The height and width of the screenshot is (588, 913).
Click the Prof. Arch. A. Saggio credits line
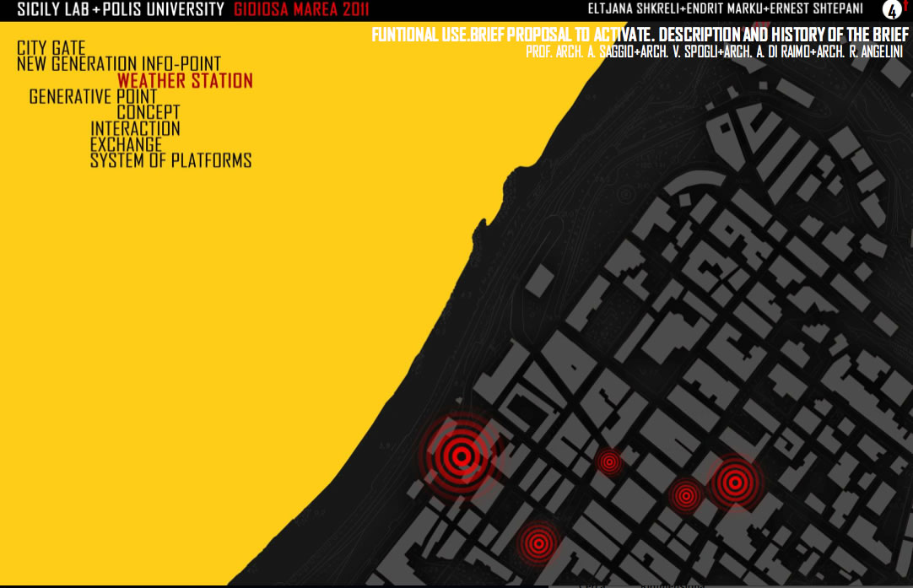(x=714, y=51)
